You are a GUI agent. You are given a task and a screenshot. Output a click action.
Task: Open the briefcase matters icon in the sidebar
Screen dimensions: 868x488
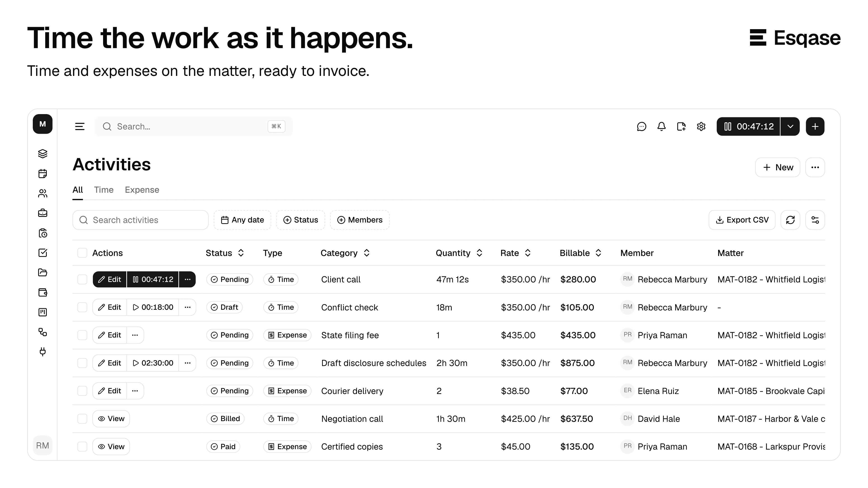pyautogui.click(x=42, y=213)
